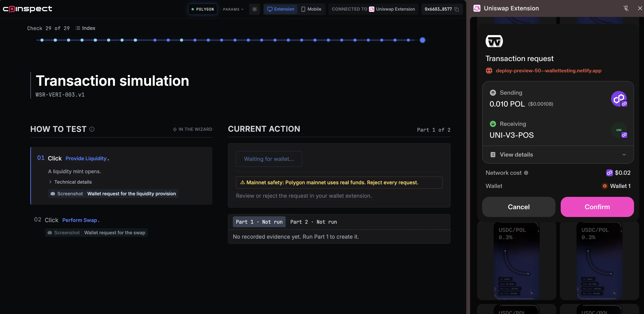644x314 pixels.
Task: Toggle the light/dark theme sun icon
Action: coord(254,9)
